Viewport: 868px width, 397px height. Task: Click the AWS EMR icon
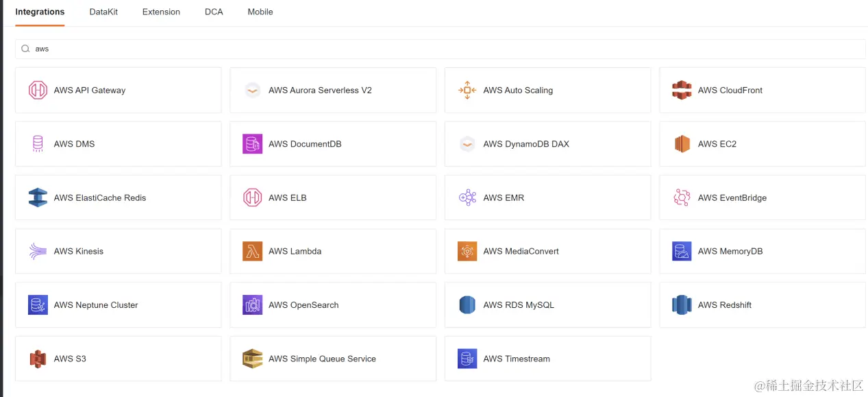(x=467, y=197)
